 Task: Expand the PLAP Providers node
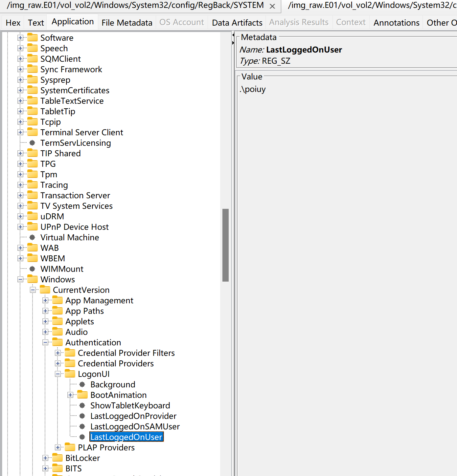58,447
